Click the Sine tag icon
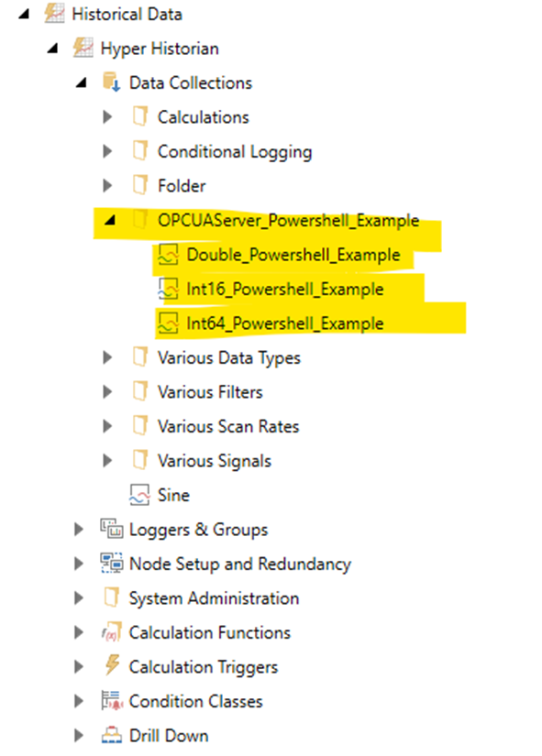This screenshot has height=756, width=542. (x=139, y=495)
